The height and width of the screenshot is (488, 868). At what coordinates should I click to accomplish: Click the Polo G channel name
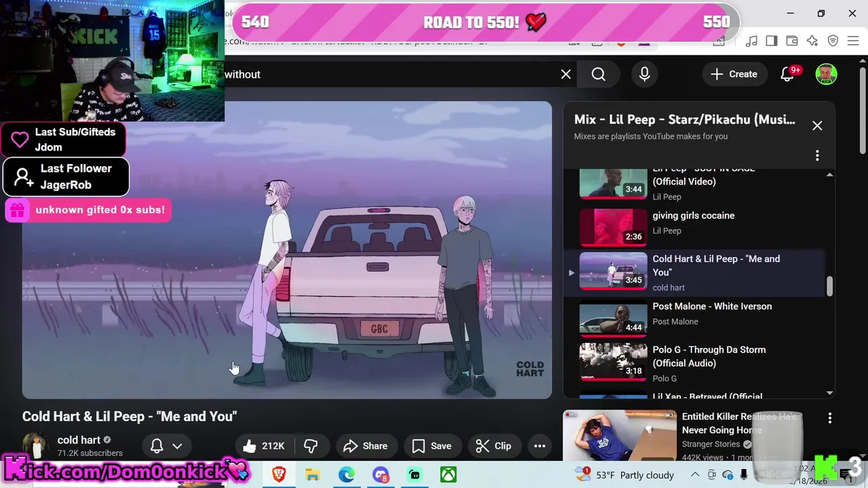tap(665, 378)
